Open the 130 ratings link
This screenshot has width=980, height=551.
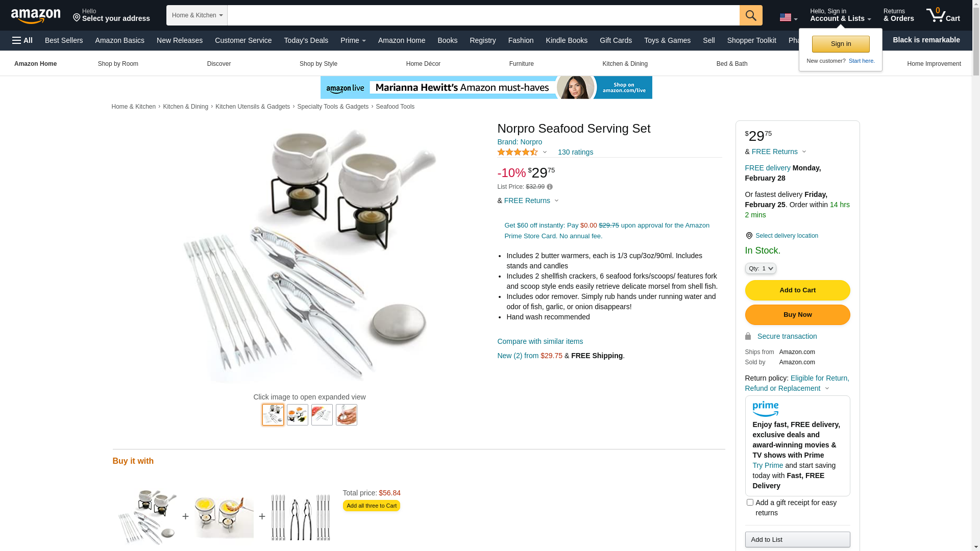coord(575,152)
